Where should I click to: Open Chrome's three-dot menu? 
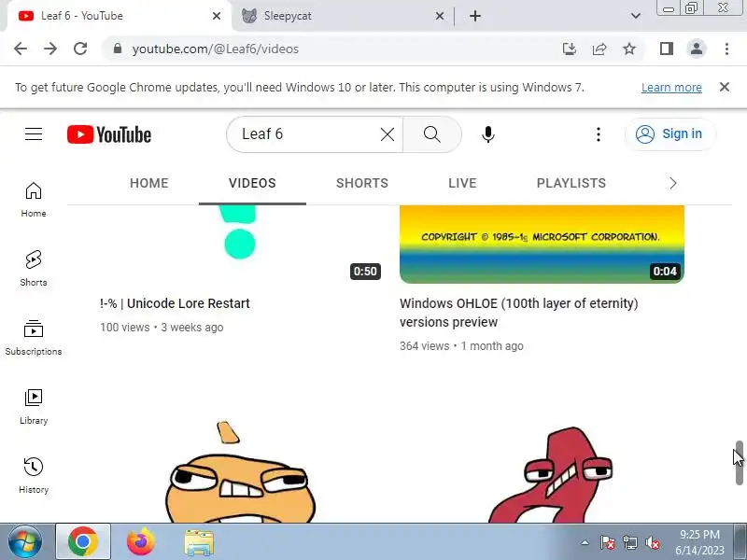(x=726, y=49)
